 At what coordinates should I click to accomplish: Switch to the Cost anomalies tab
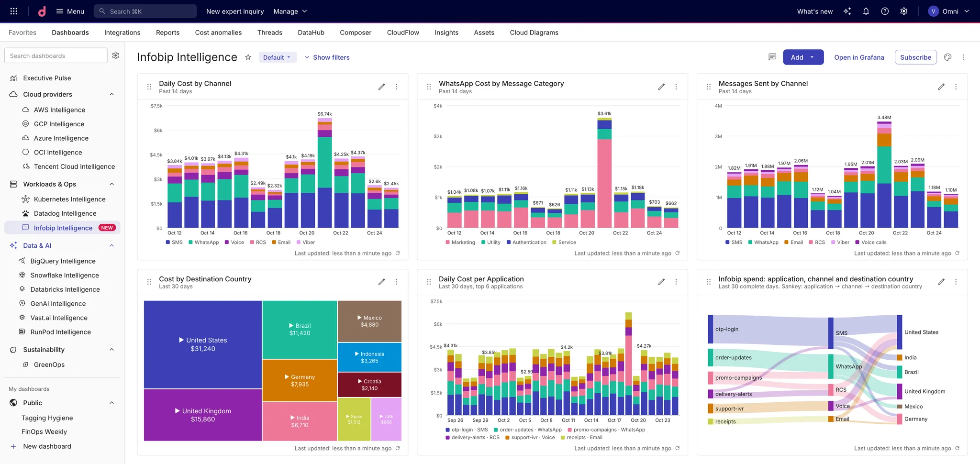point(218,33)
